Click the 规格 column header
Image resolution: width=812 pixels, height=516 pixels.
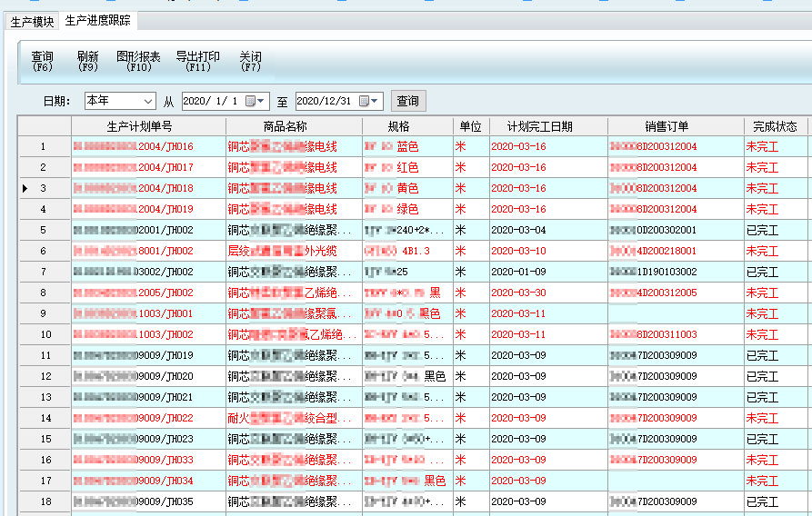[x=407, y=126]
